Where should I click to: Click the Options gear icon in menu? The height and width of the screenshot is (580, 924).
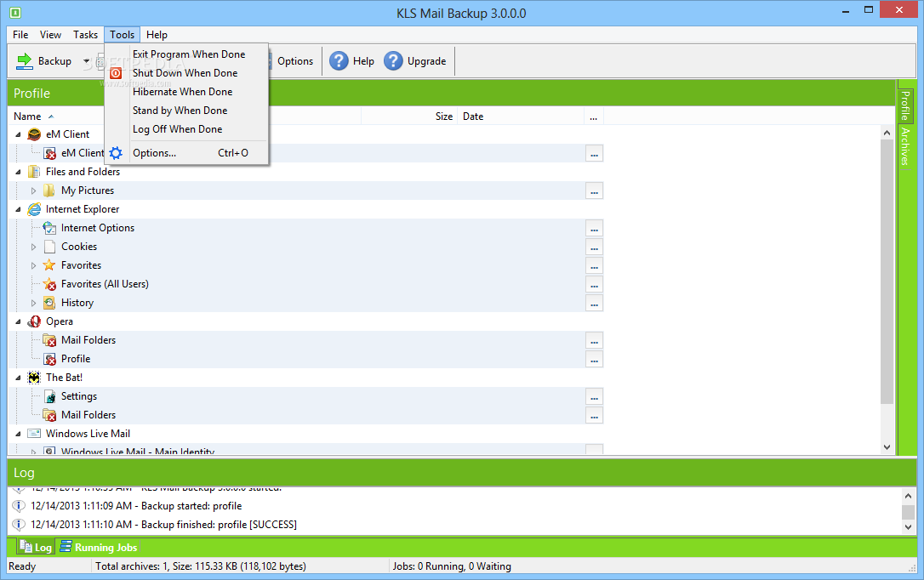tap(116, 153)
